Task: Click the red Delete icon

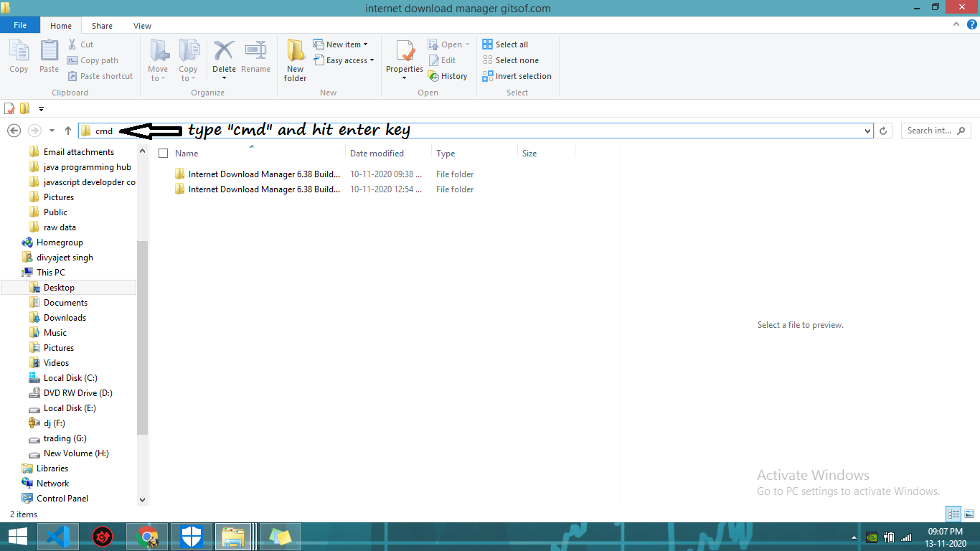Action: tap(224, 51)
